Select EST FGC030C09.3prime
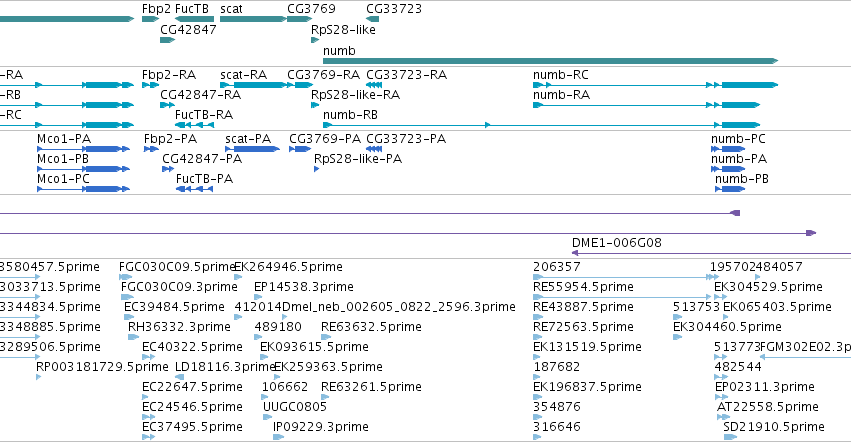Screen dimensions: 851x442 point(127,297)
